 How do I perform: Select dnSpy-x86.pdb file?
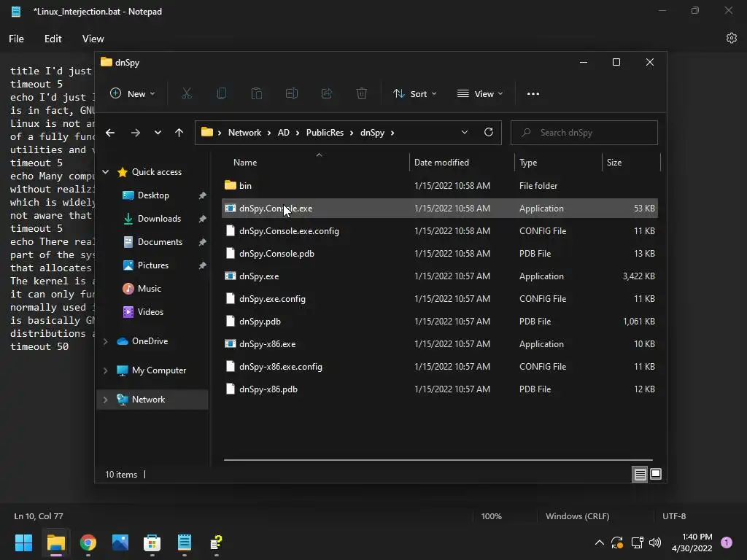point(440,389)
